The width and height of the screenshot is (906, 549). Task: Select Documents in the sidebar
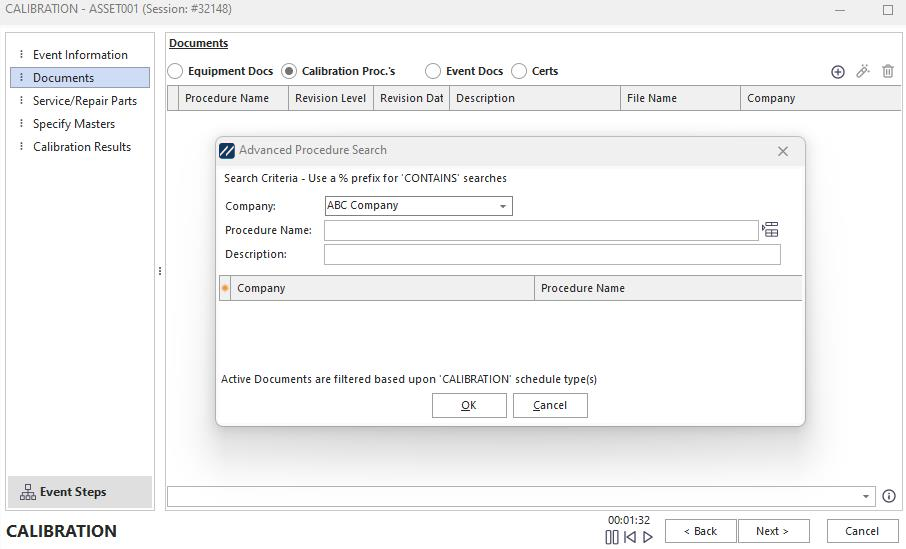pos(80,77)
